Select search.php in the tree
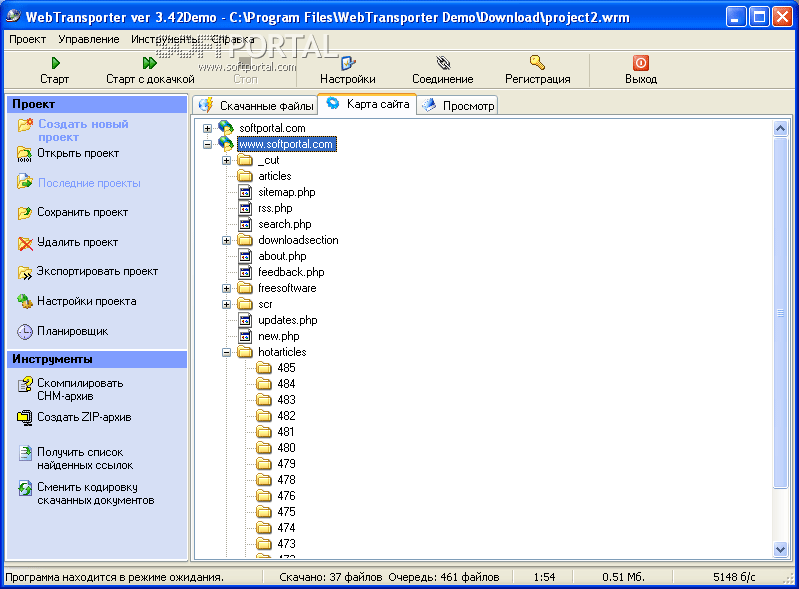Image resolution: width=799 pixels, height=589 pixels. click(x=284, y=224)
